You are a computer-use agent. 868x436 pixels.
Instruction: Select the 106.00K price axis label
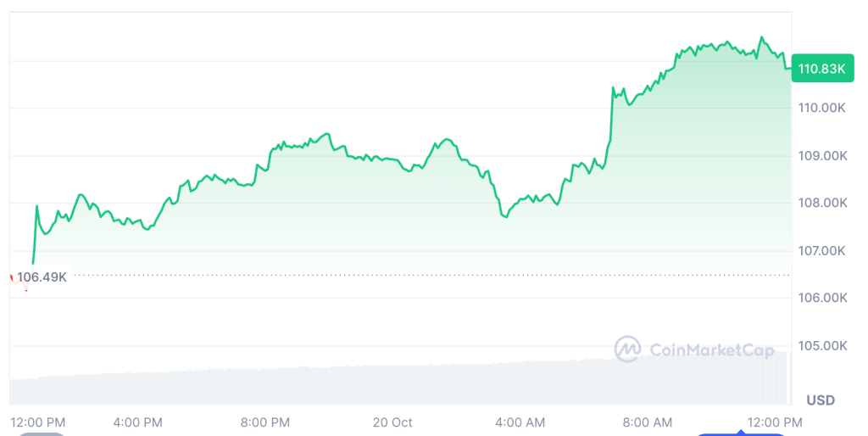[821, 298]
